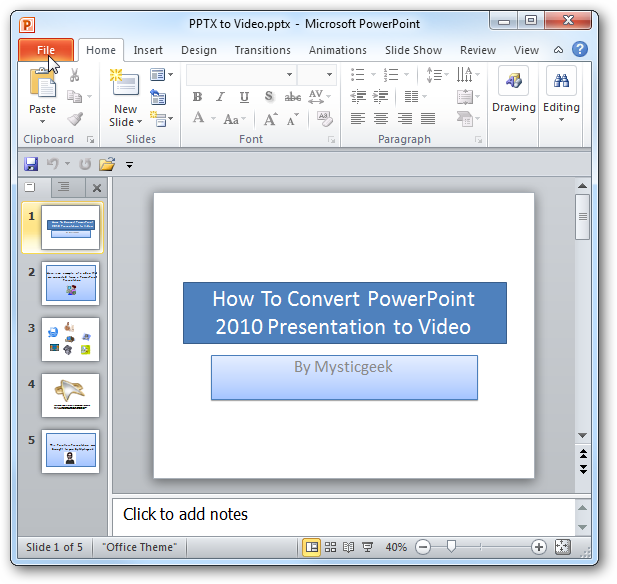Toggle Italic text formatting
Viewport: 617px width, 584px height.
[x=221, y=96]
